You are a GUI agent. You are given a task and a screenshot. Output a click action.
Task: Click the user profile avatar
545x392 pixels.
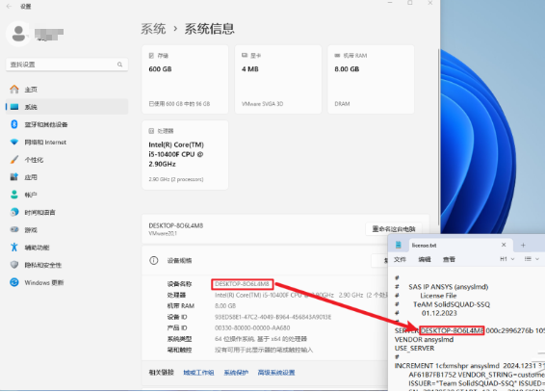tap(18, 34)
